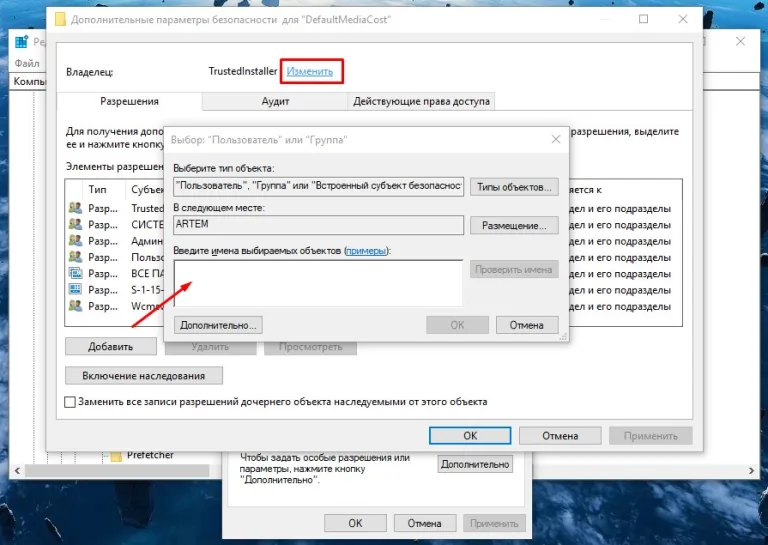The height and width of the screenshot is (545, 768).
Task: Open the Действующие права доступа tab
Action: point(421,101)
